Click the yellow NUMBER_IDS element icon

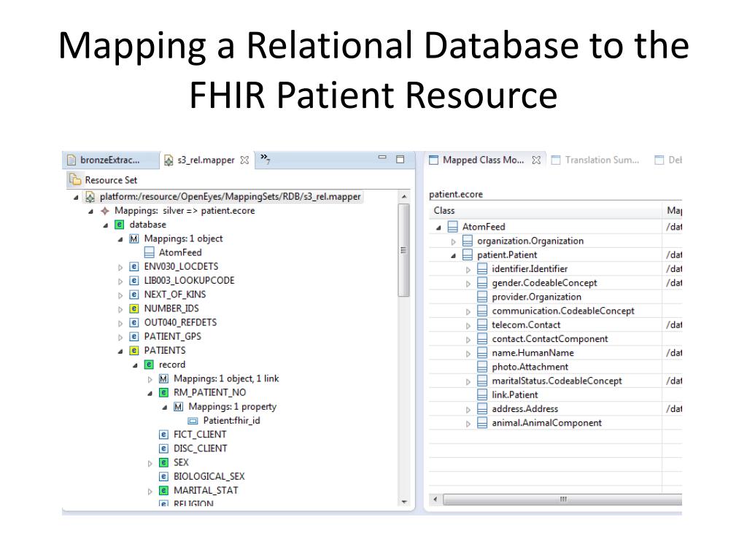click(134, 308)
